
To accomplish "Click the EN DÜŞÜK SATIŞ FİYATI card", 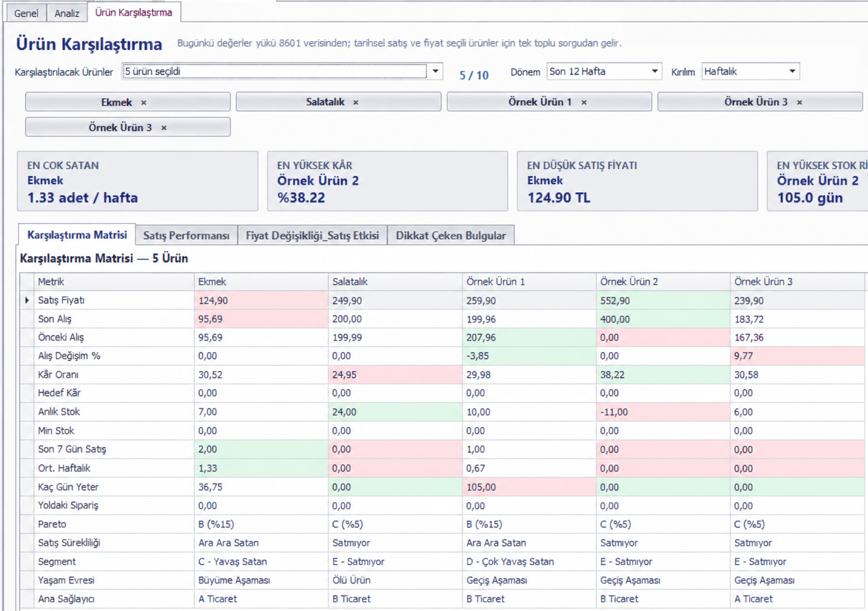I will [x=638, y=181].
